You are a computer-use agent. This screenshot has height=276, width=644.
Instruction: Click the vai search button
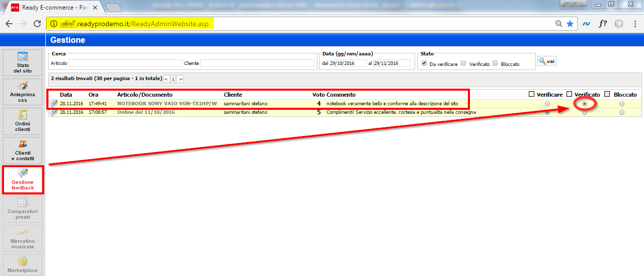pyautogui.click(x=547, y=61)
